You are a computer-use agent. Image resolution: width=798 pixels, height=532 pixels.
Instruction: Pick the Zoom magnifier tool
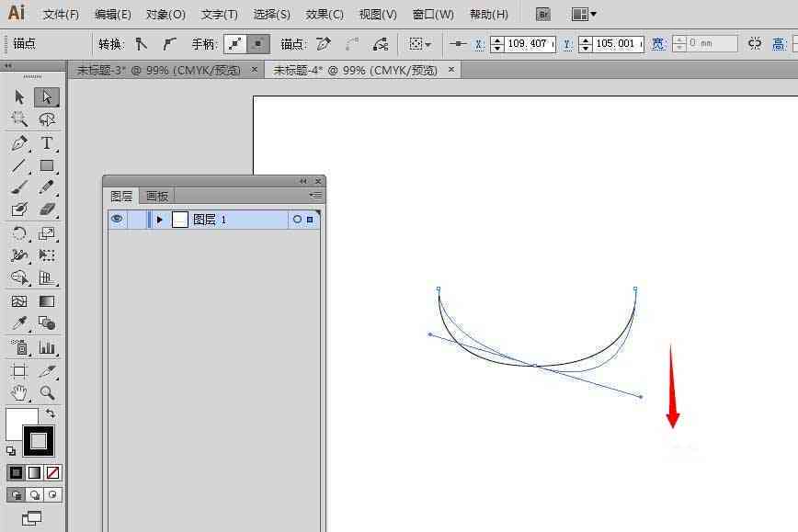coord(47,392)
